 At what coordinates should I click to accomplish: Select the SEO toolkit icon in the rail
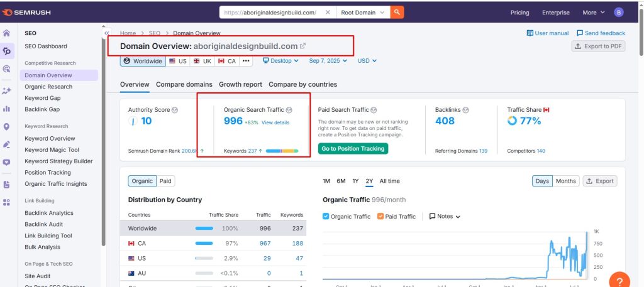pyautogui.click(x=6, y=51)
